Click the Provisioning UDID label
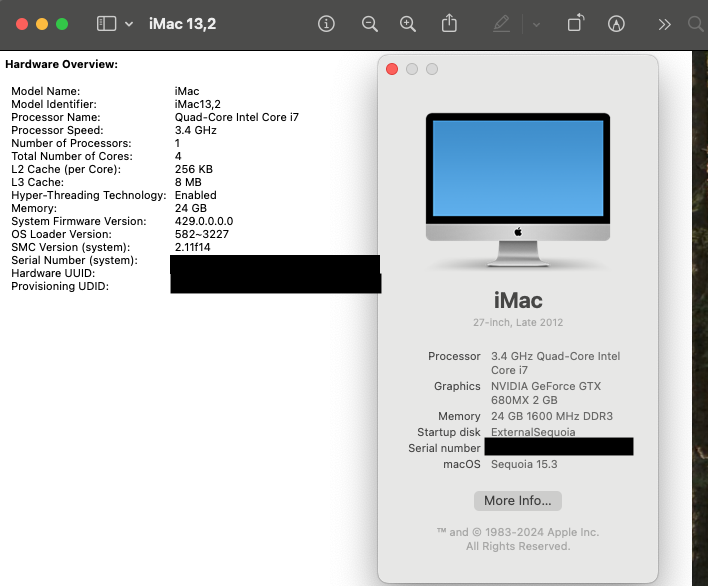Image resolution: width=708 pixels, height=586 pixels. [x=60, y=287]
